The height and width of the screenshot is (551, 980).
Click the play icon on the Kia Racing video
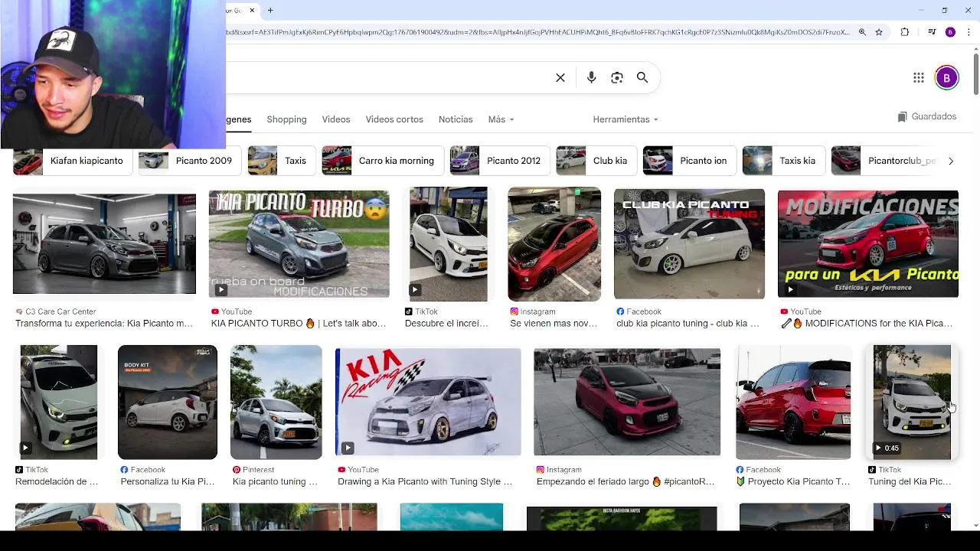pos(348,448)
